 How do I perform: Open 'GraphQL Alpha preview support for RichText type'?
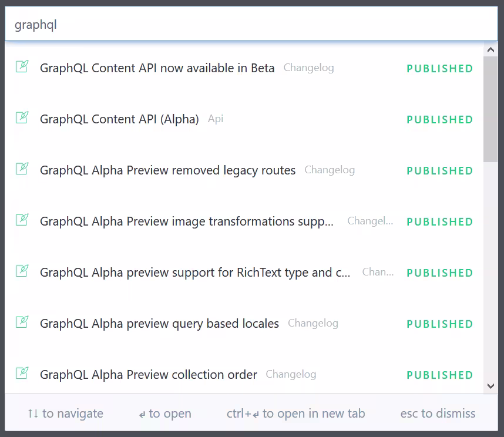pyautogui.click(x=195, y=273)
